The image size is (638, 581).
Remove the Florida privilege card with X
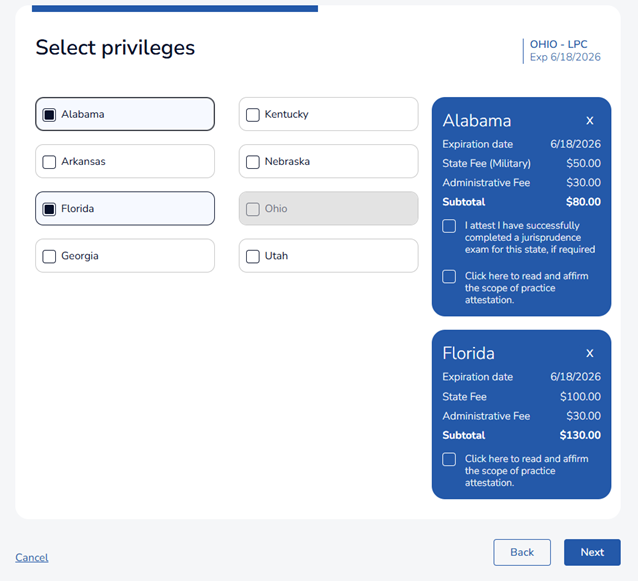[590, 353]
